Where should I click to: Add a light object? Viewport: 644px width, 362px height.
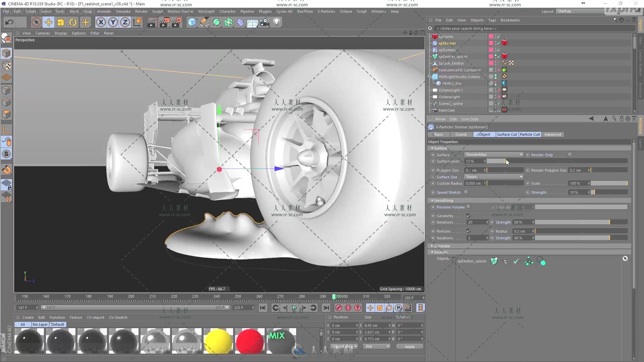[277, 22]
